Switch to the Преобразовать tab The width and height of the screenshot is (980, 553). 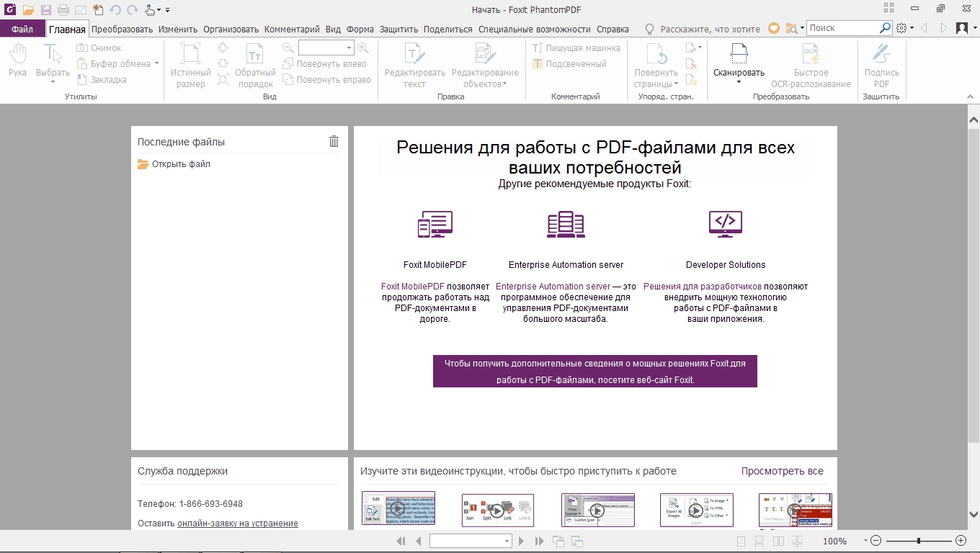pos(122,29)
